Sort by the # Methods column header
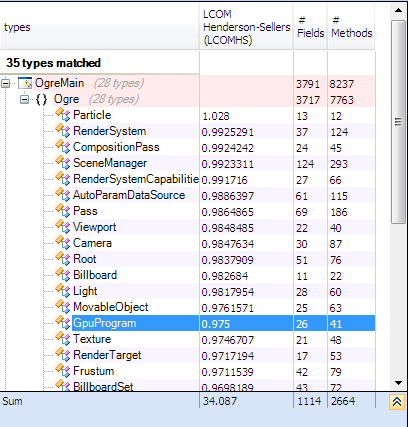The width and height of the screenshot is (408, 427). tap(351, 27)
